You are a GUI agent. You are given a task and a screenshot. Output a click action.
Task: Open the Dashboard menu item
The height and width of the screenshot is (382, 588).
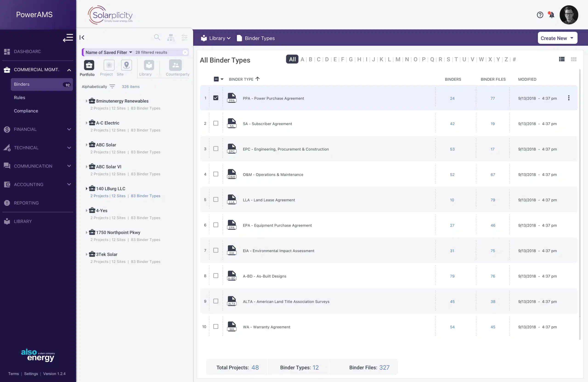coord(27,52)
